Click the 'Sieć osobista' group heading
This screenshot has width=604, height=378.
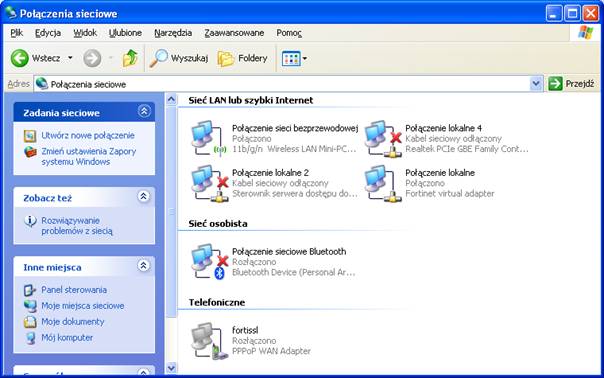pos(218,223)
